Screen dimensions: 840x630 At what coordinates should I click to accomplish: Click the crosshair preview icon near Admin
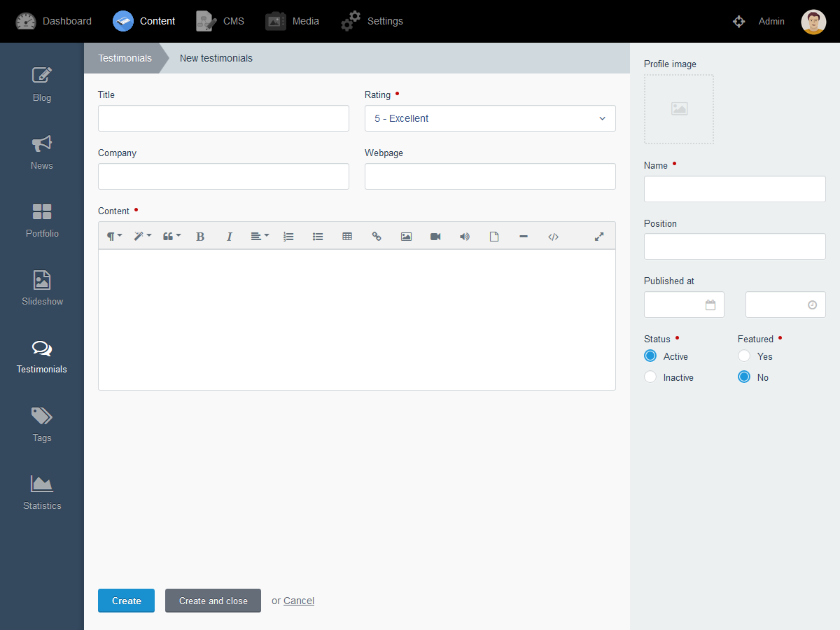[x=738, y=21]
